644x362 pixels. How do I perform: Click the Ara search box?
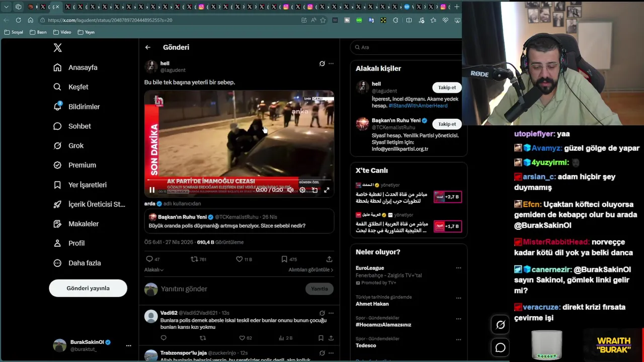tap(408, 47)
